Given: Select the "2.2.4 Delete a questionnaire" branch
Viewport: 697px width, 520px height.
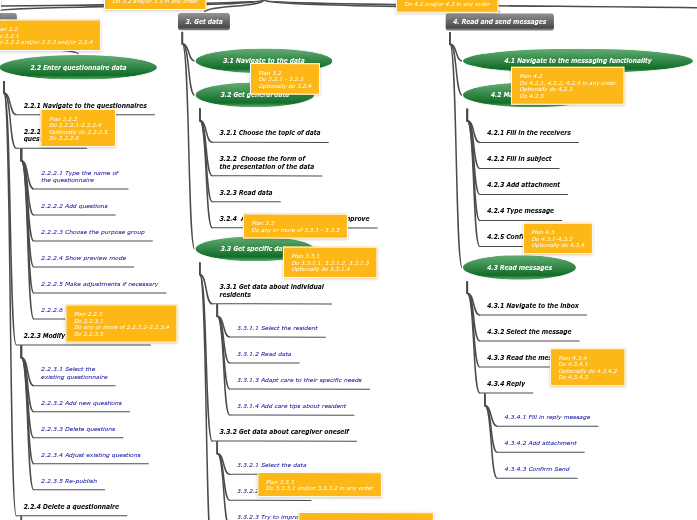Looking at the screenshot, I should (x=71, y=507).
